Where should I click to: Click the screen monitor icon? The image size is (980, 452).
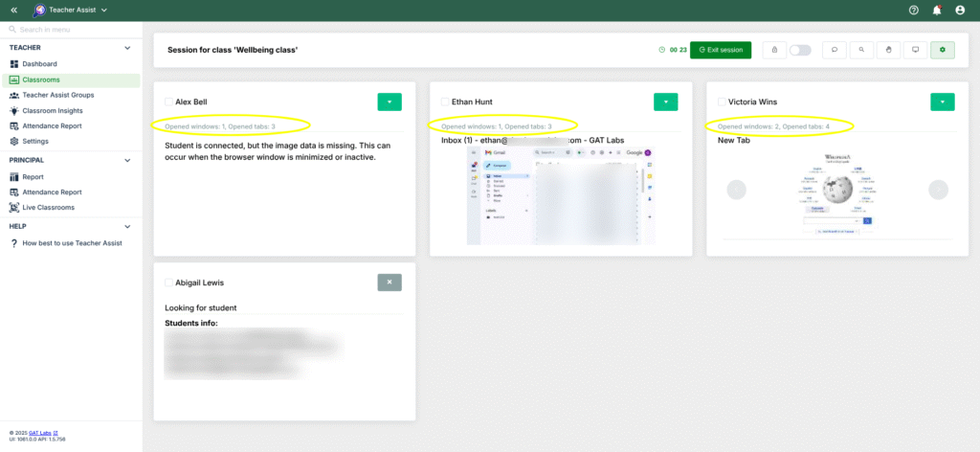[915, 50]
